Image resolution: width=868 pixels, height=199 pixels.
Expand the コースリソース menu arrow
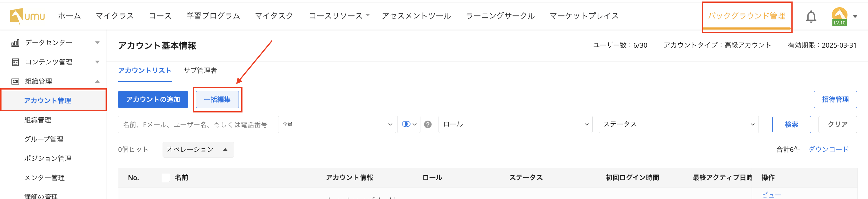click(x=368, y=15)
